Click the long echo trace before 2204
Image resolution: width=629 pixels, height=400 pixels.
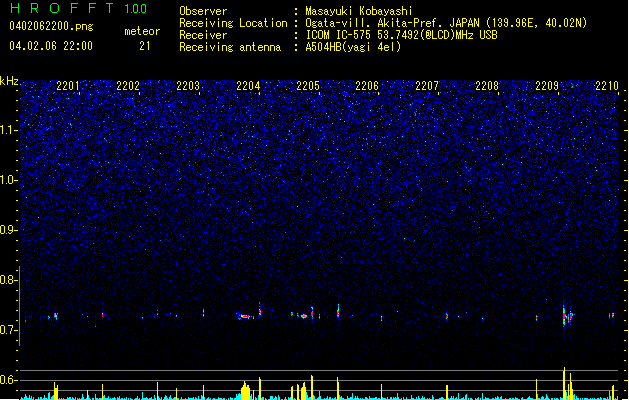[244, 317]
